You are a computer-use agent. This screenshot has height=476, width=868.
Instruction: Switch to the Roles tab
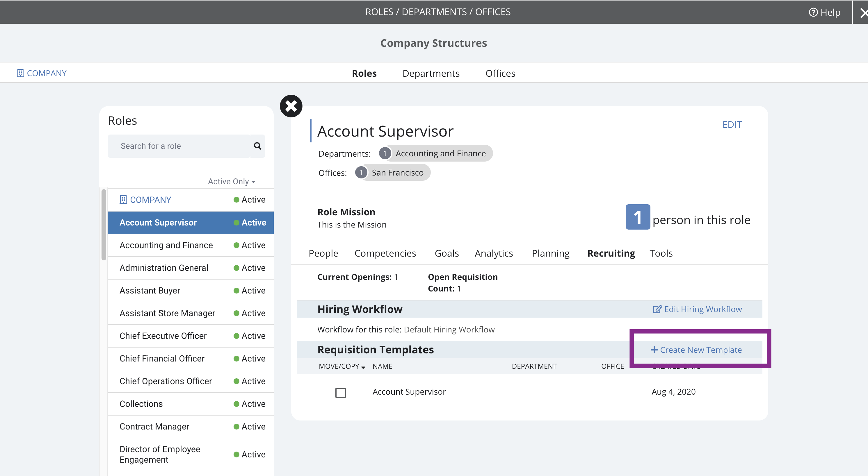(x=364, y=73)
